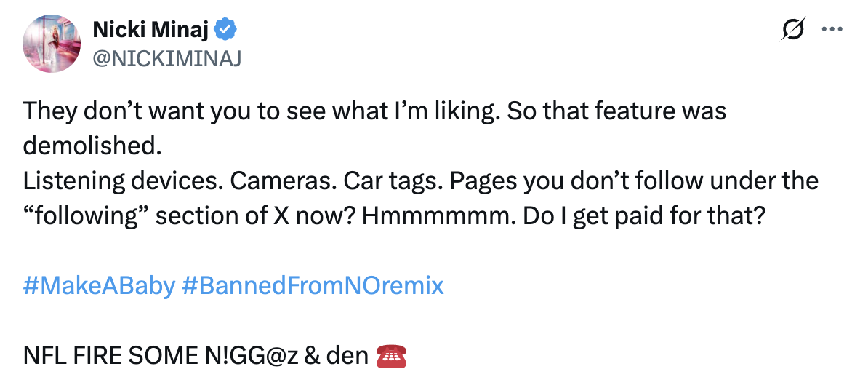Open the @NICKIMINAJ handle link

(x=166, y=58)
